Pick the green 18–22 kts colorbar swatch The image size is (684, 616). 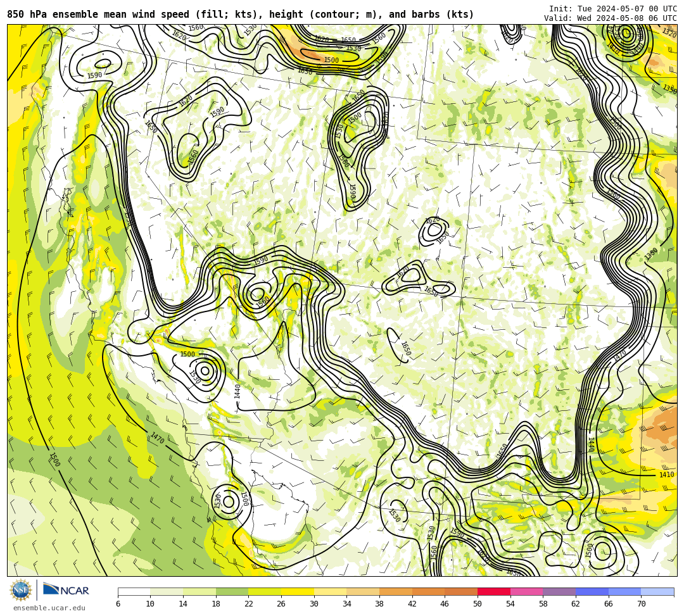(232, 591)
